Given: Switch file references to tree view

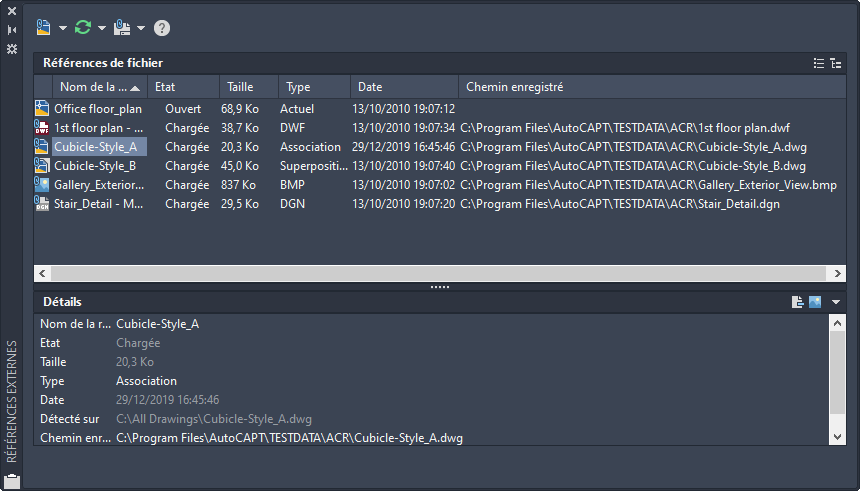Looking at the screenshot, I should pos(835,63).
